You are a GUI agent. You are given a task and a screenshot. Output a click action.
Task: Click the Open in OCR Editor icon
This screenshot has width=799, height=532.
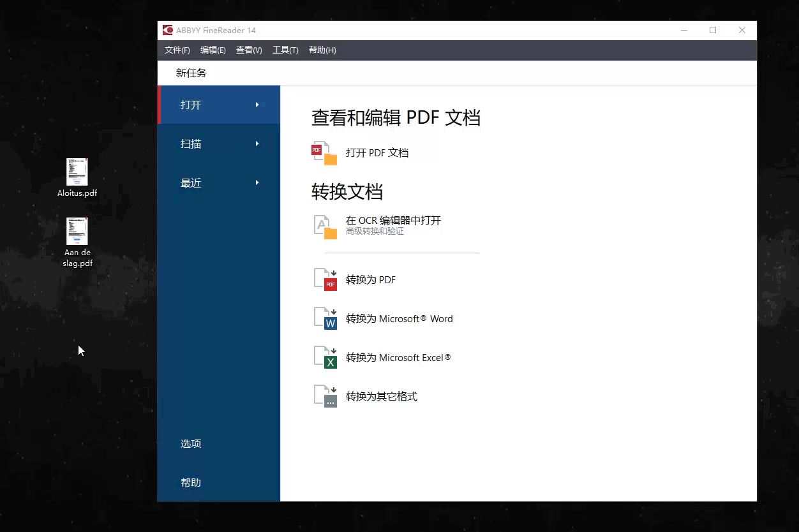coord(325,226)
